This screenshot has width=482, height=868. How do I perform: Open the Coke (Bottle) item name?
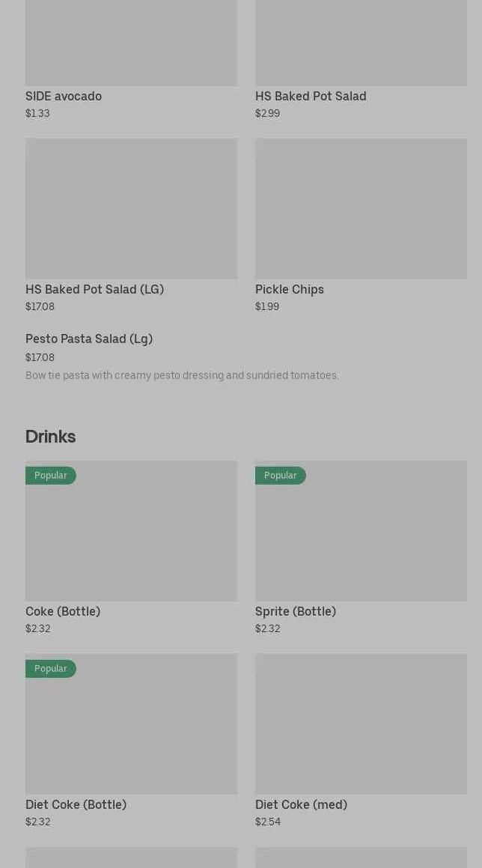pyautogui.click(x=63, y=612)
